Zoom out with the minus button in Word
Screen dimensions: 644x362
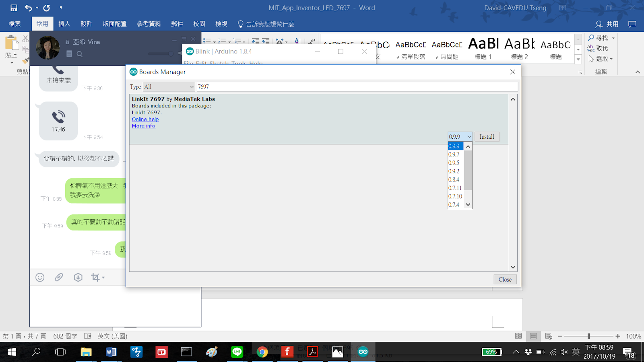pyautogui.click(x=560, y=336)
